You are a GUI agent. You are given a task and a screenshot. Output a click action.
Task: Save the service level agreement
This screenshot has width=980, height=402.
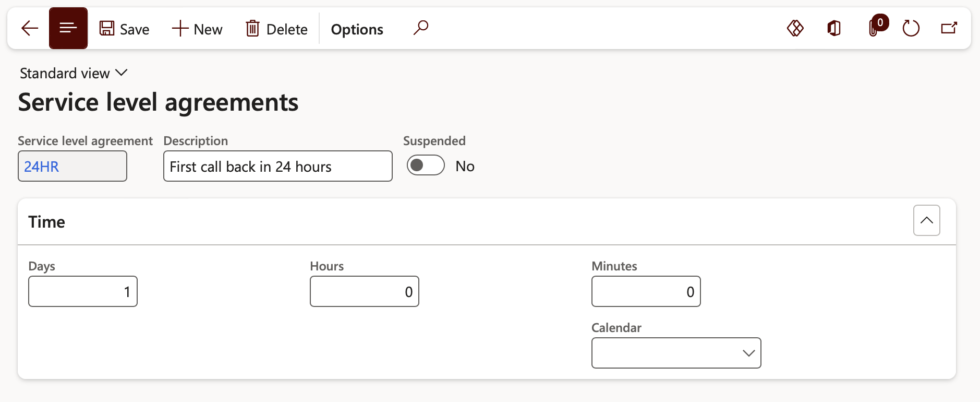pos(124,29)
